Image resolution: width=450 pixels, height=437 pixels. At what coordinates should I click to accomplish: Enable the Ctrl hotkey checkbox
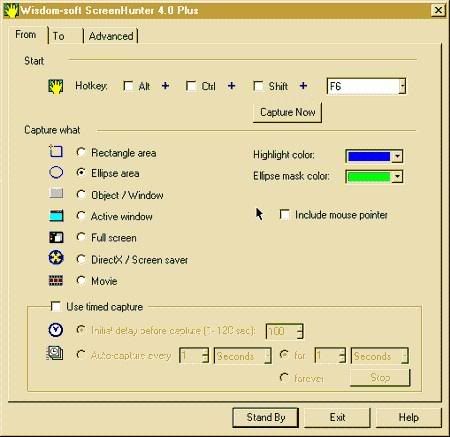pos(191,86)
